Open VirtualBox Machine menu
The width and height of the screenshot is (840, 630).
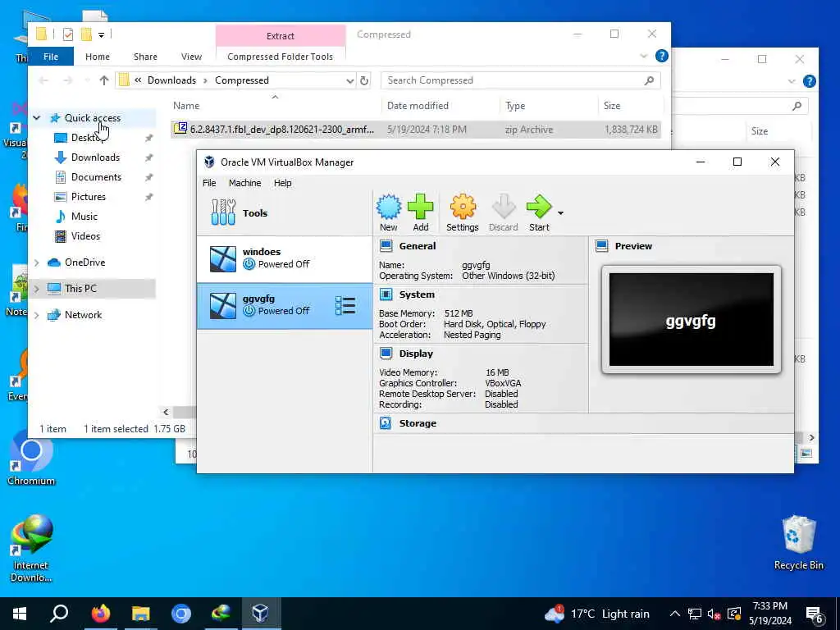click(x=244, y=183)
